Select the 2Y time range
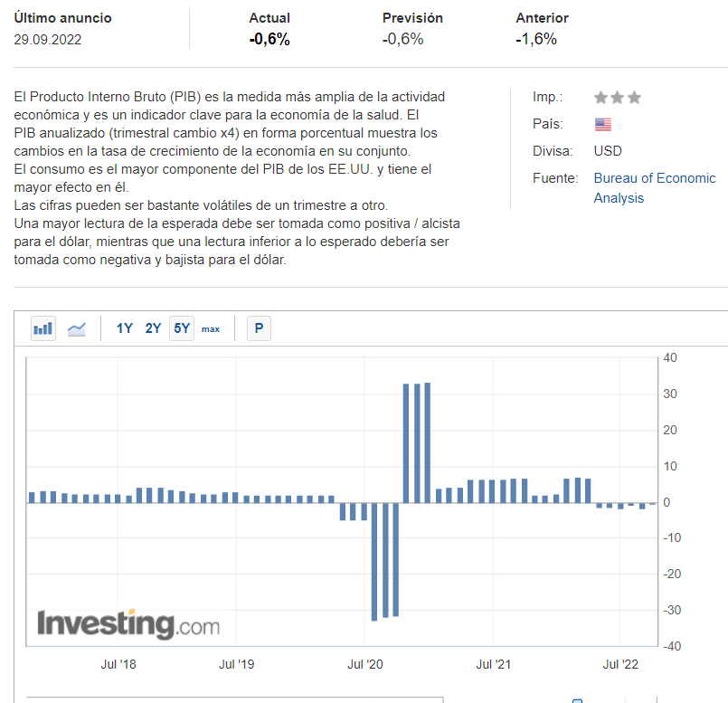 [154, 328]
